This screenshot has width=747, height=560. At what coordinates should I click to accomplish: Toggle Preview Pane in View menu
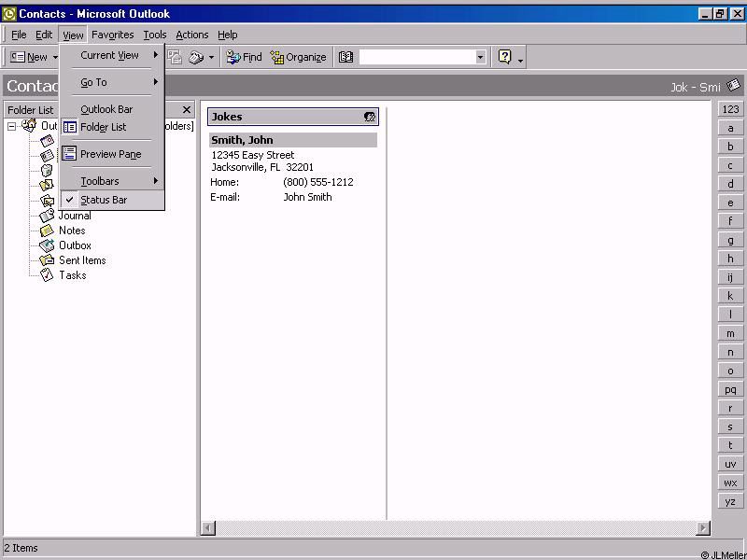tap(112, 154)
